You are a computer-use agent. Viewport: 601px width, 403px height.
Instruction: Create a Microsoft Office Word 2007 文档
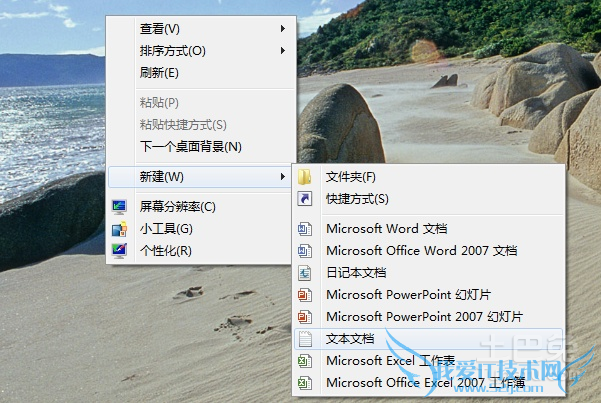(x=429, y=251)
